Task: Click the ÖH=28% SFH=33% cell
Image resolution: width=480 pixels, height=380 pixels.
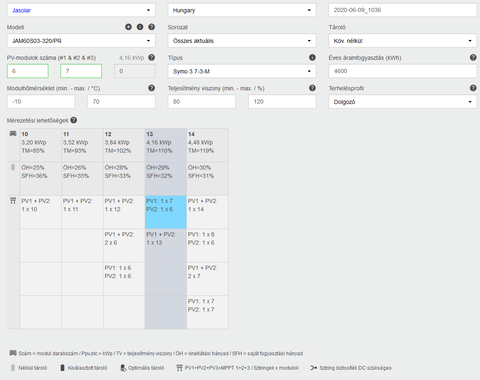Action: pyautogui.click(x=124, y=179)
